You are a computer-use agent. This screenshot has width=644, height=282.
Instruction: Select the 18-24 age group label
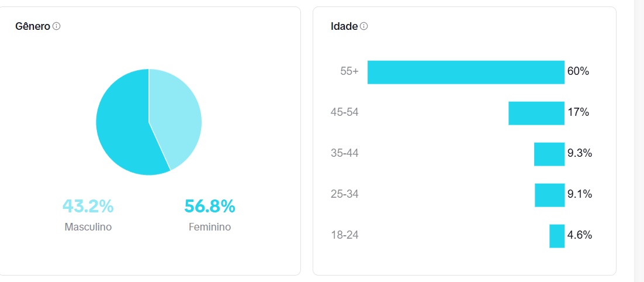click(x=345, y=235)
